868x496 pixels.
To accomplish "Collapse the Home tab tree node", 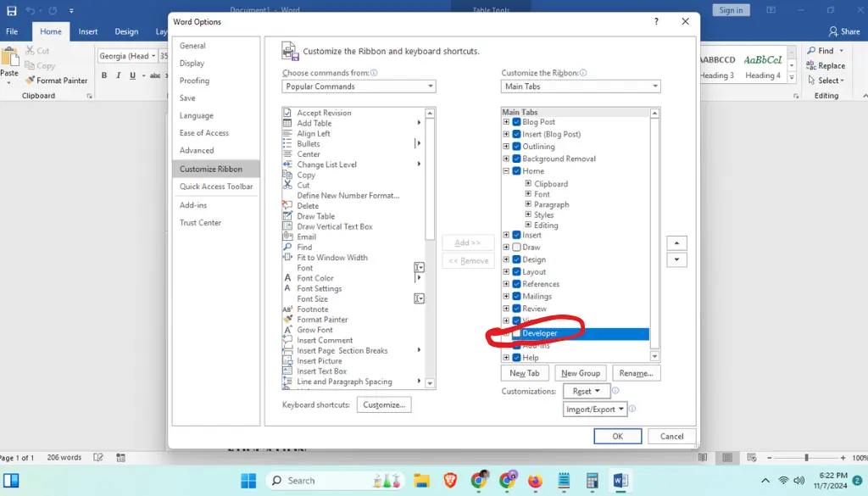I will click(506, 171).
